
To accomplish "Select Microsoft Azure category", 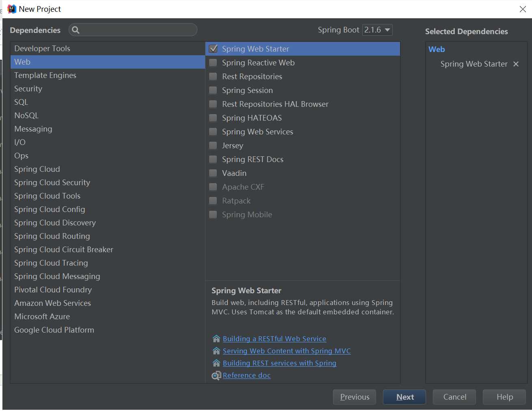I will pos(108,316).
